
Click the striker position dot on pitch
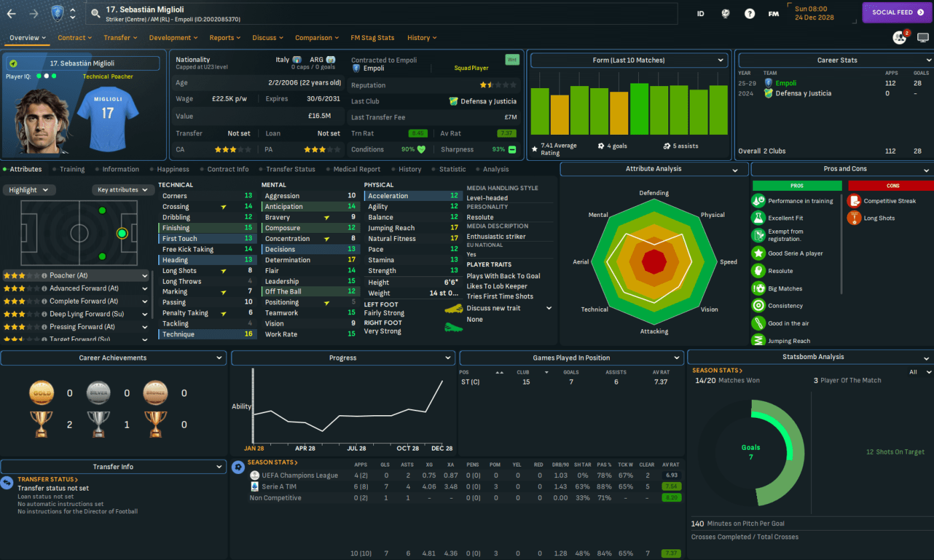(x=122, y=234)
